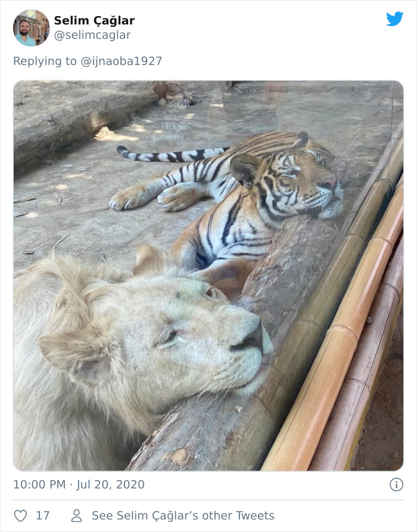Open the Selim Çağlar display name
The height and width of the screenshot is (532, 417).
click(x=94, y=20)
